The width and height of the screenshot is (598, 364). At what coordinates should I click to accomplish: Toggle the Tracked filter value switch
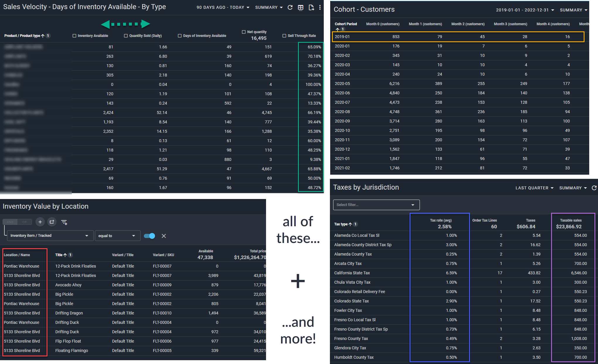pos(149,236)
